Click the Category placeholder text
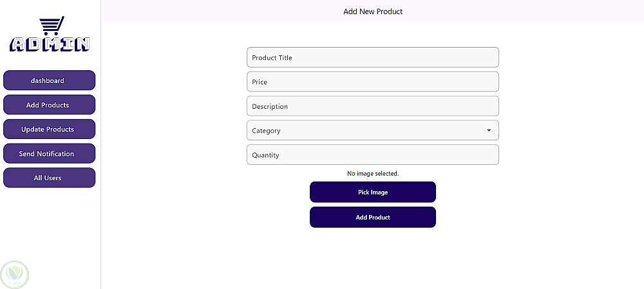The width and height of the screenshot is (644, 289). pos(266,131)
